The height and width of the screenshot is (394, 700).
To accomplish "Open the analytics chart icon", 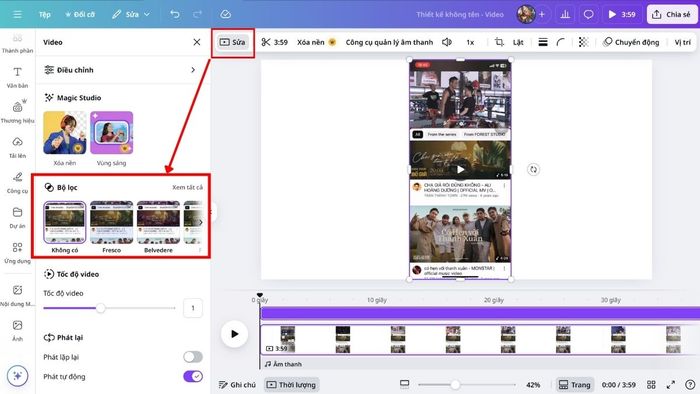I will click(x=565, y=14).
